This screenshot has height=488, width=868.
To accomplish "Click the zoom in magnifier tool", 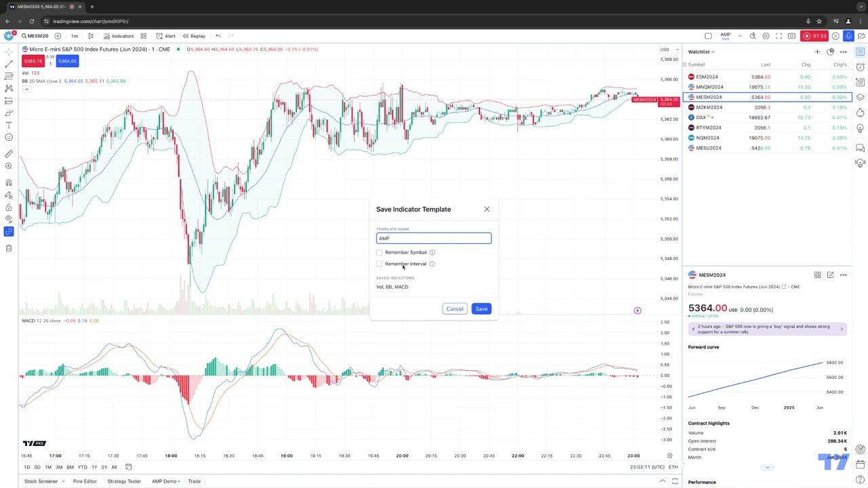I will point(9,166).
